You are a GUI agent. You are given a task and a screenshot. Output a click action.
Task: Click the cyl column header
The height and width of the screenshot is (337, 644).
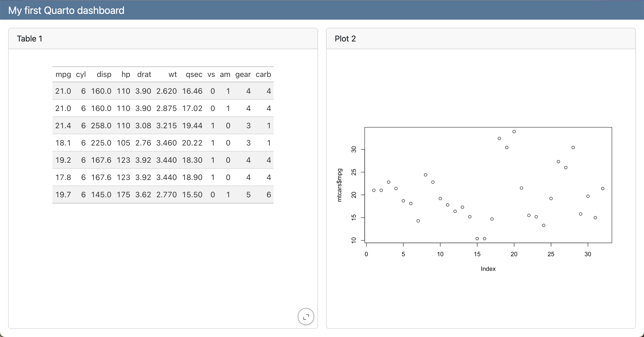81,74
